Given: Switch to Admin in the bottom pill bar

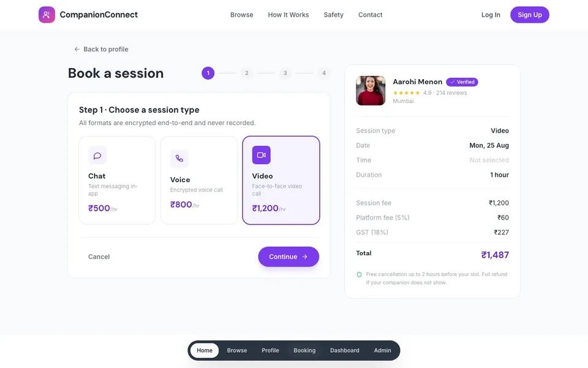Looking at the screenshot, I should click(x=382, y=350).
